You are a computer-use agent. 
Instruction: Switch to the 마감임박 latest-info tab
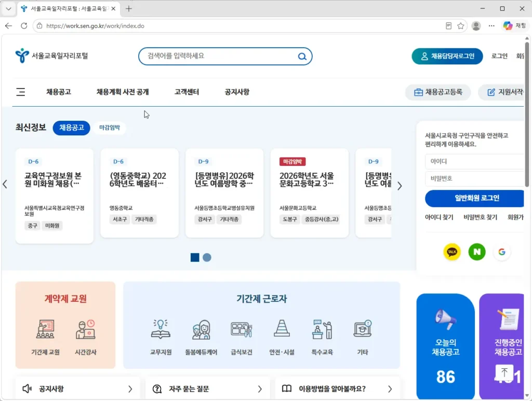(110, 127)
